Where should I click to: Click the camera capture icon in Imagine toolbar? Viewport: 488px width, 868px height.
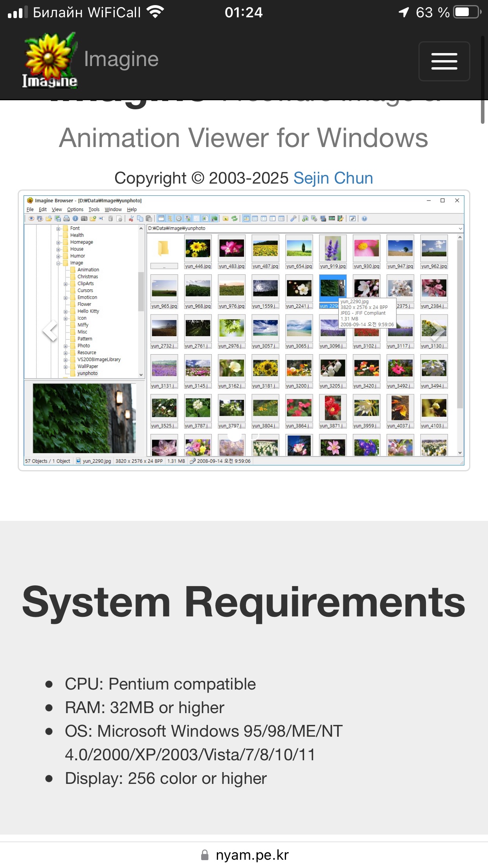pos(84,219)
